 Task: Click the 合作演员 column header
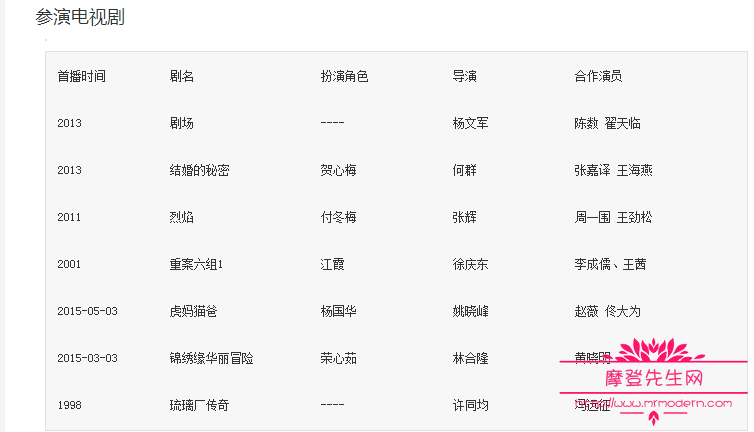(x=598, y=76)
